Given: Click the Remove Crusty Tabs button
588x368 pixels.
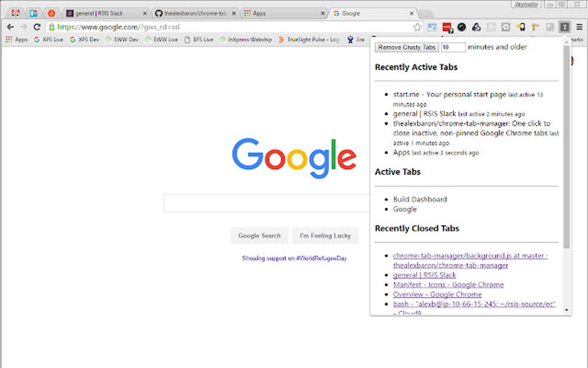Looking at the screenshot, I should [406, 47].
